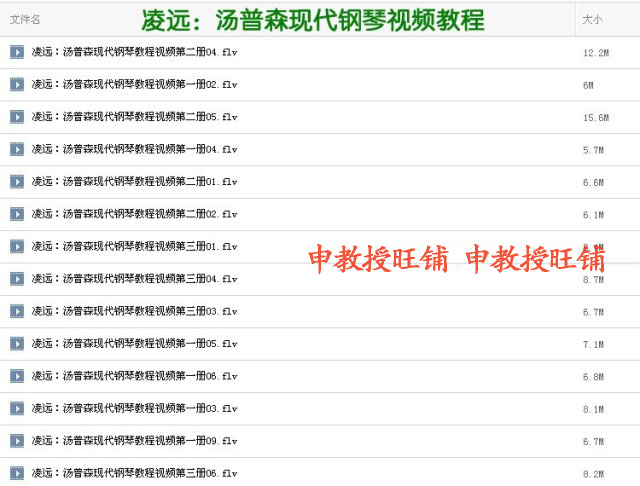Click video icon for 第二册04.flv

pos(17,52)
